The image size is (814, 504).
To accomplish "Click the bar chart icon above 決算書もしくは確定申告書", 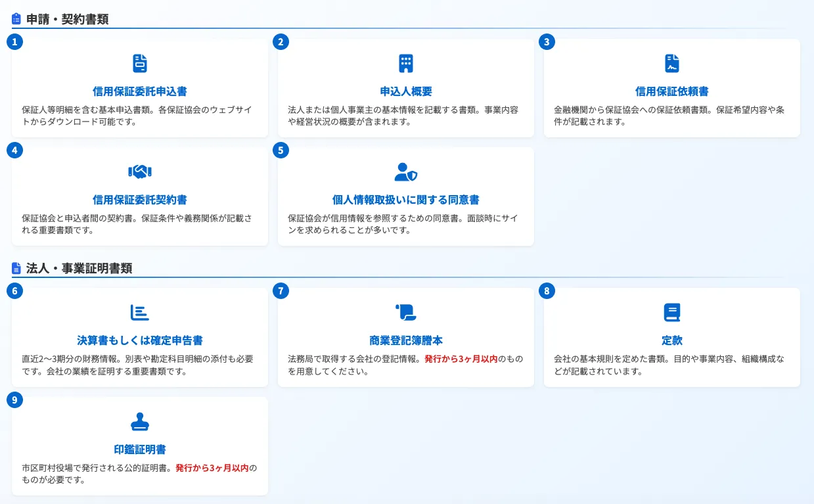I will [140, 312].
